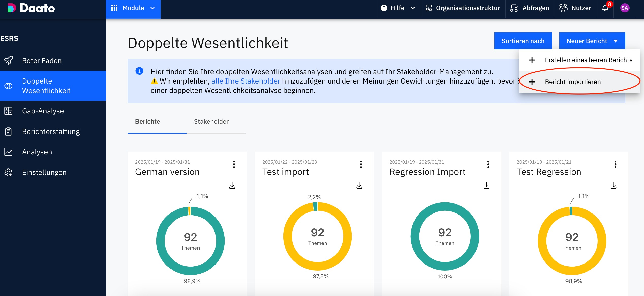Open the Regression Import report title

click(x=427, y=172)
